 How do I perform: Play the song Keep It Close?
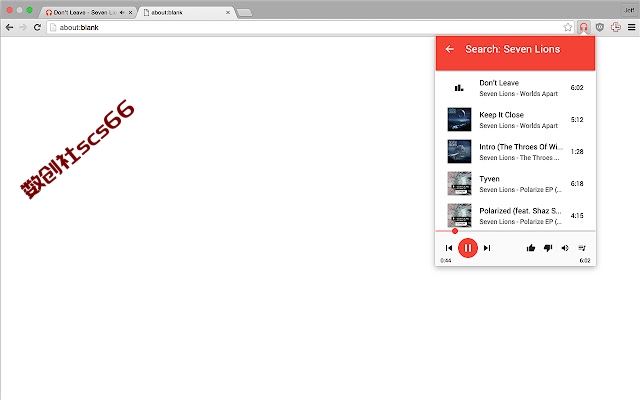(516, 120)
